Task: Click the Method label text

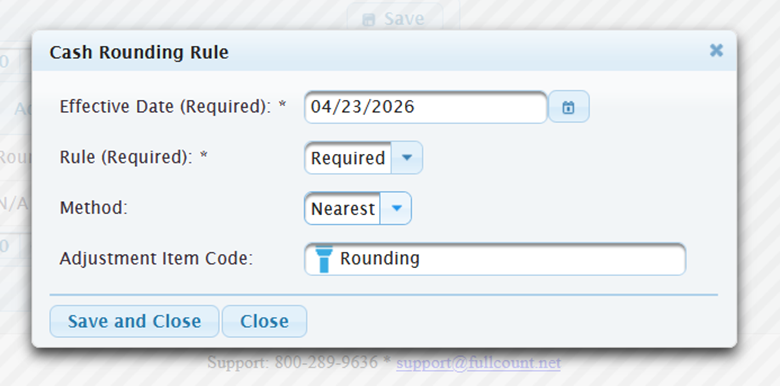Action: pos(94,207)
